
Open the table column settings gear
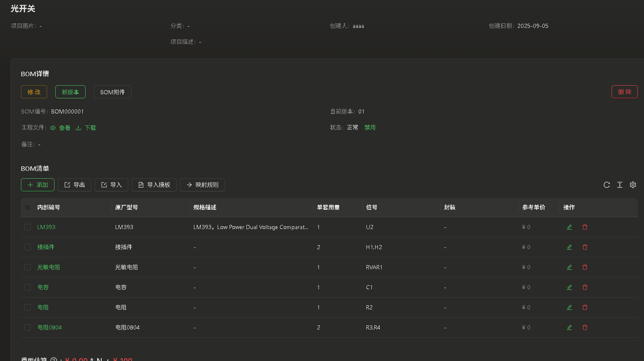(633, 185)
